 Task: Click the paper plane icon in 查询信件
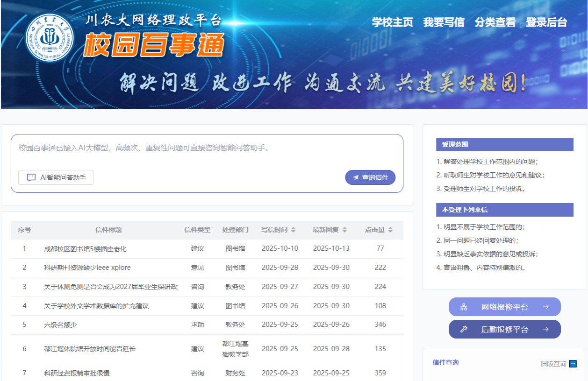pos(356,177)
